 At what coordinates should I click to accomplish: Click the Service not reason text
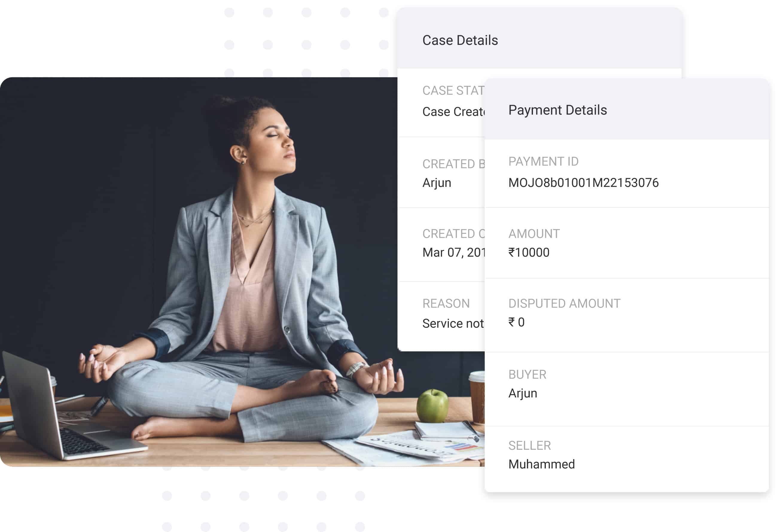point(453,324)
